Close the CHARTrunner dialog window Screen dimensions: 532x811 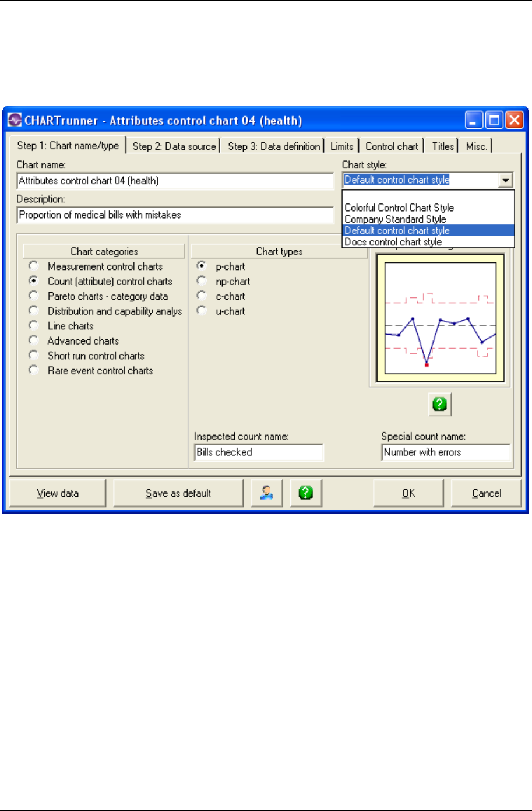514,121
